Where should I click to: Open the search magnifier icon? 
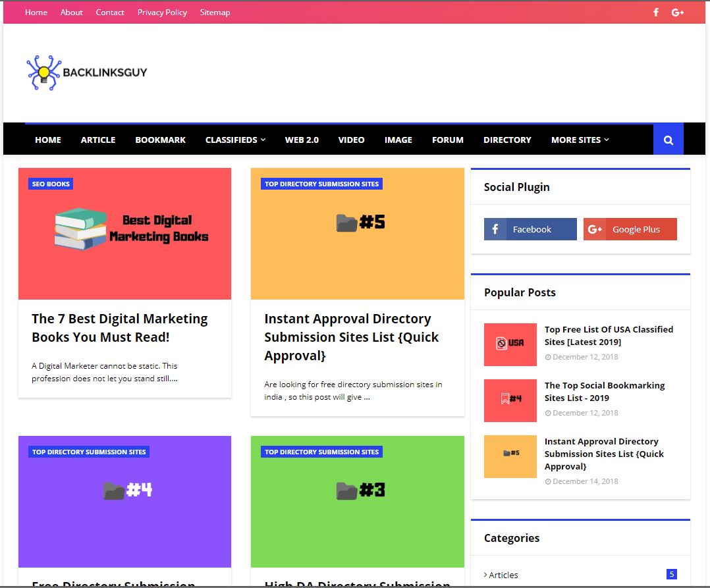click(669, 140)
